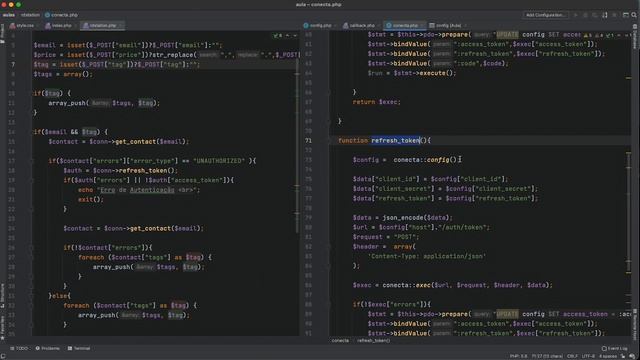Screen dimensions: 640x360
Task: Click the Run icon in the toolbar
Action: (x=576, y=15)
